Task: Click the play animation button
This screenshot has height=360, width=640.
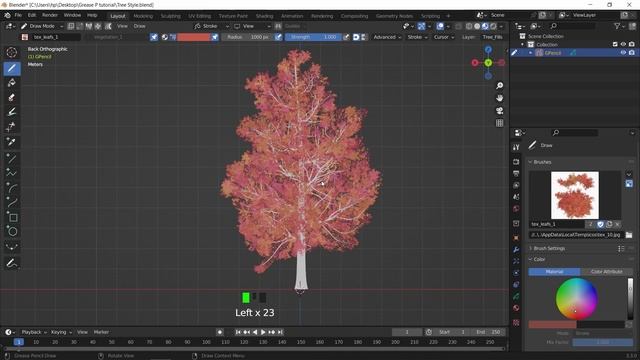Action: [x=263, y=332]
